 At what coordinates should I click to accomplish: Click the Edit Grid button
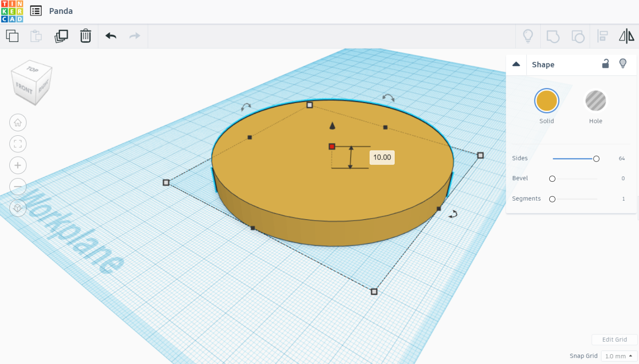[x=614, y=339]
